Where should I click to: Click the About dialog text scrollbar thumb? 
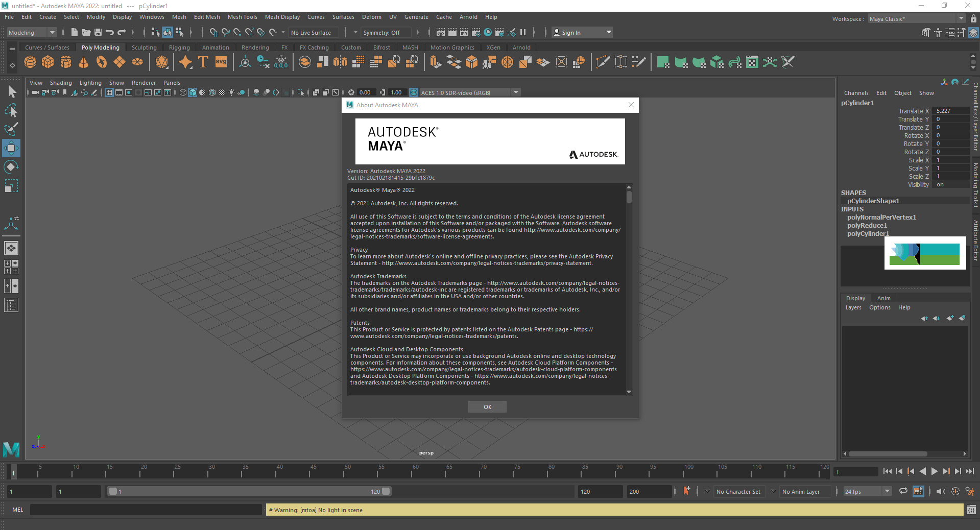(x=629, y=197)
